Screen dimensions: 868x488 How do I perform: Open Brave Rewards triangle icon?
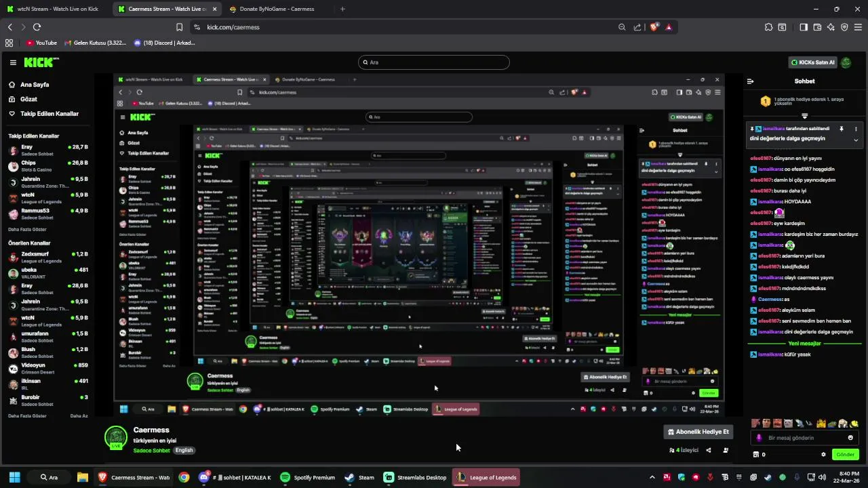click(x=669, y=27)
